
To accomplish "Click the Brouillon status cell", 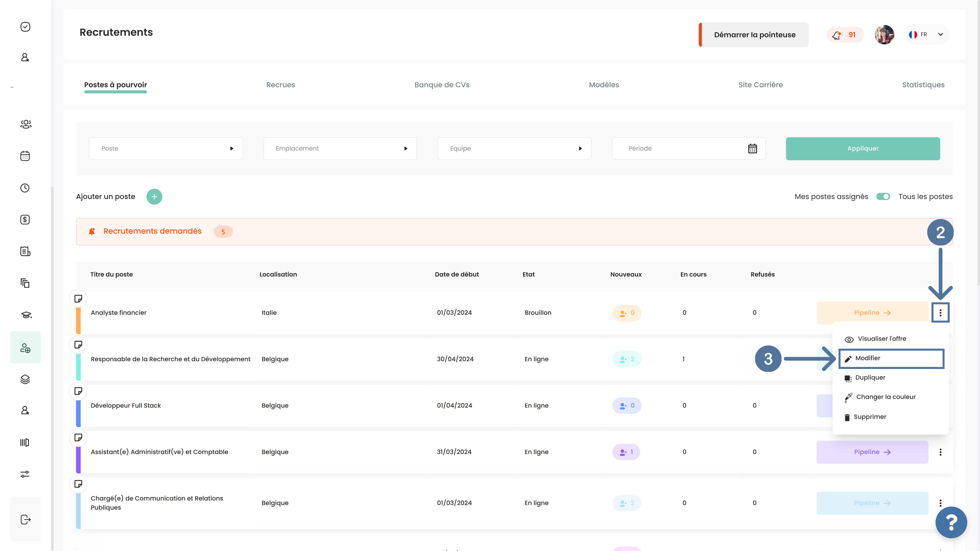I will click(538, 313).
